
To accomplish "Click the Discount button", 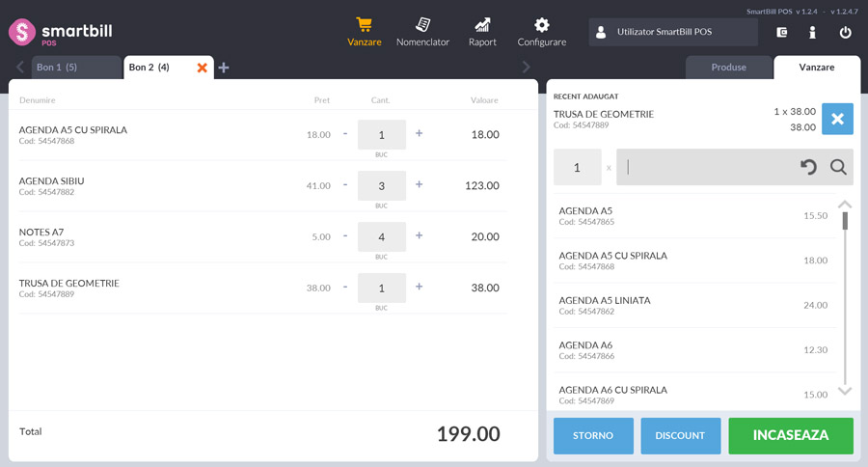I will 680,435.
